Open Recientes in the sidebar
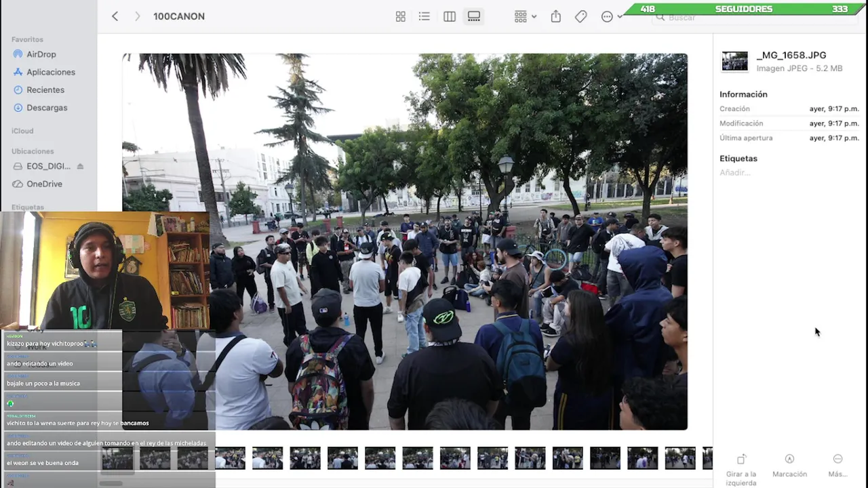The image size is (868, 488). point(45,89)
